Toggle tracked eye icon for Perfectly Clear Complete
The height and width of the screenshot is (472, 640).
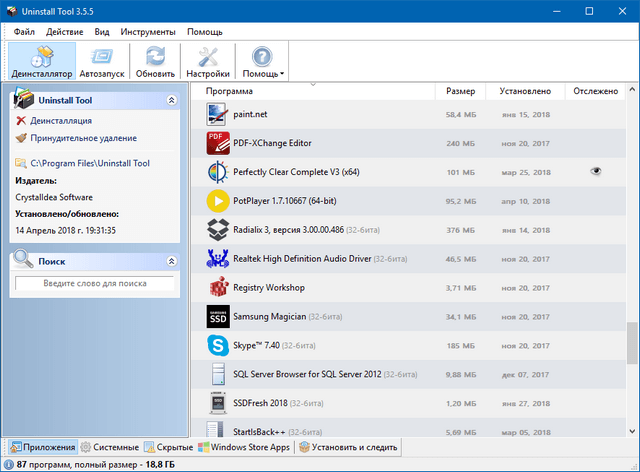(x=596, y=172)
